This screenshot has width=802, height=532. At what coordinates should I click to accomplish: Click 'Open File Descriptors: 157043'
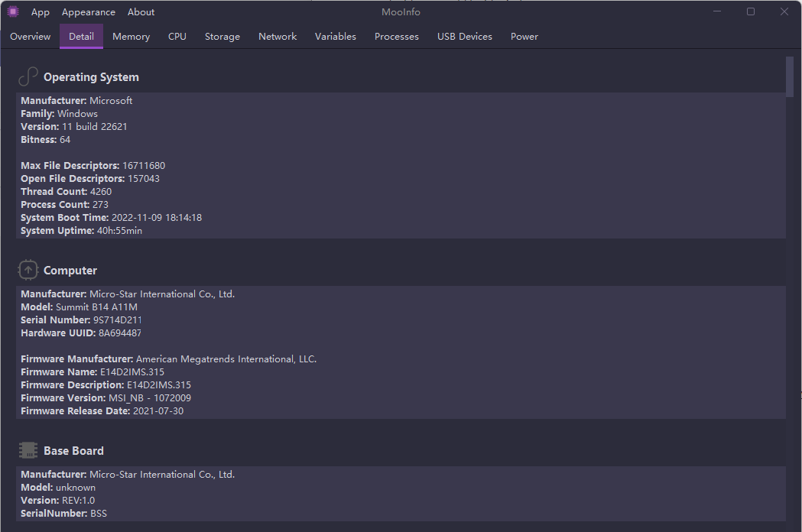click(90, 179)
